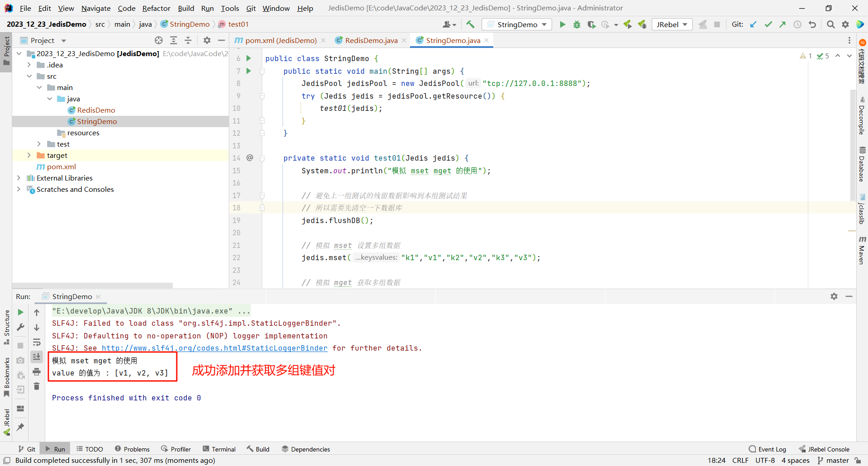Open the Problems tool window
The height and width of the screenshot is (466, 868).
pos(132,449)
